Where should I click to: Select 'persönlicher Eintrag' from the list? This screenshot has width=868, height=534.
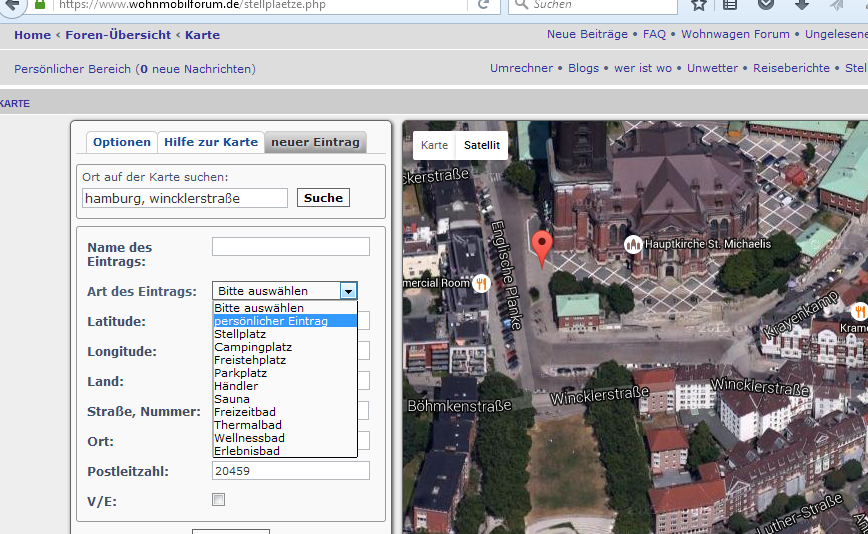click(285, 321)
